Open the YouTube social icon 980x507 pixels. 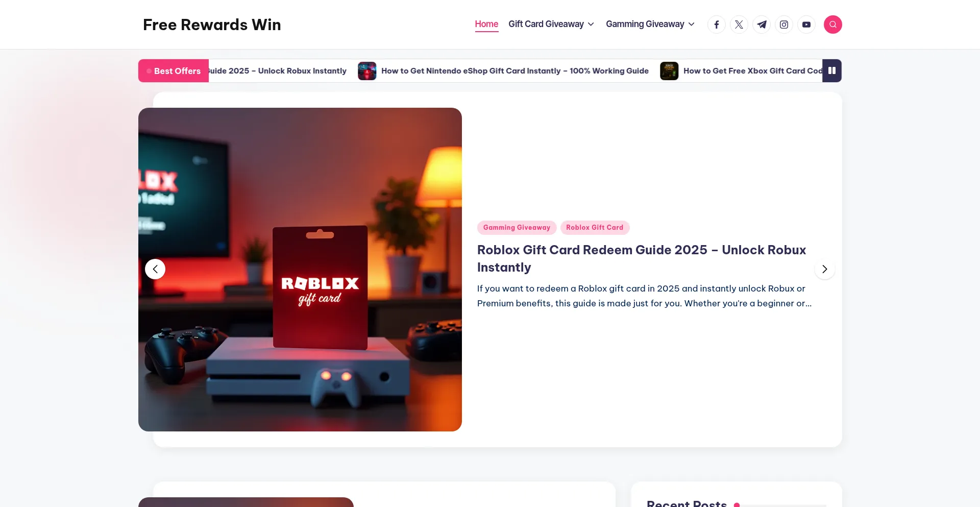tap(806, 25)
